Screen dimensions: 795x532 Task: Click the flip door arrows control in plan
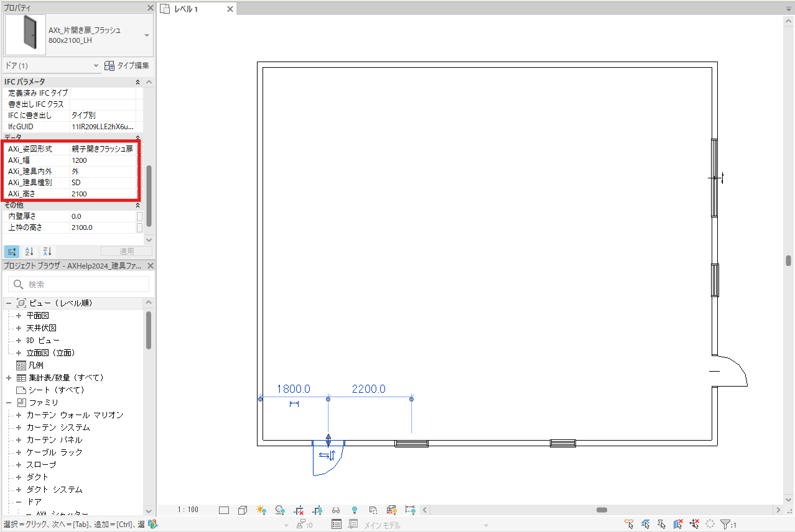[328, 455]
